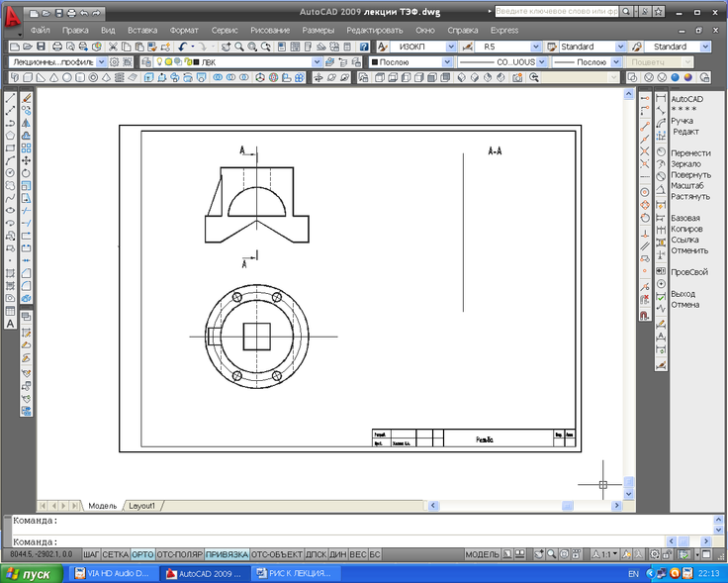
Task: Toggle ПРИВЯЗКА object snap in status bar
Action: coord(227,554)
